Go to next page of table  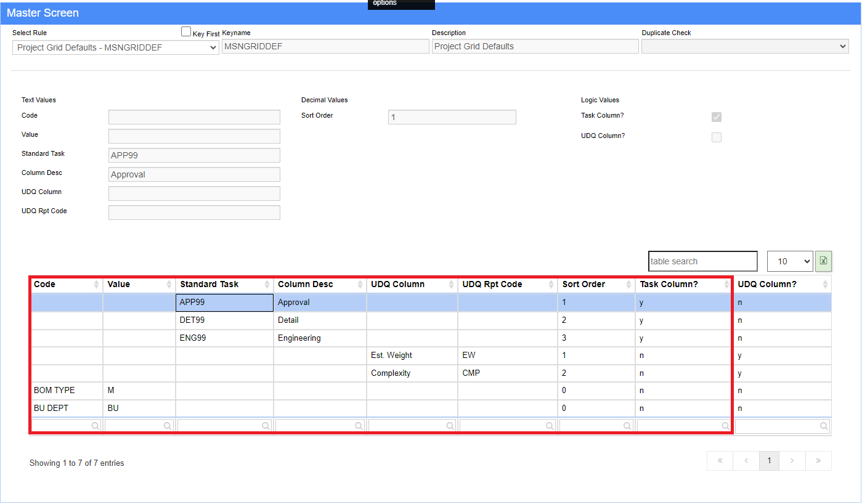792,461
